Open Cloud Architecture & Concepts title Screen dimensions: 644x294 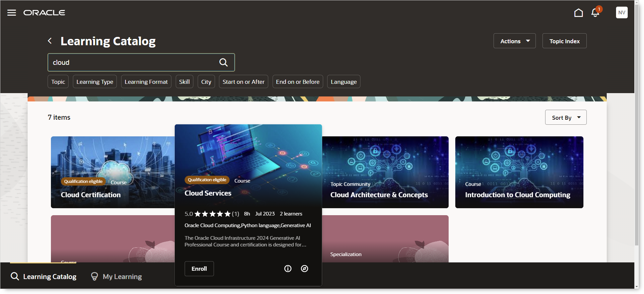coord(379,195)
